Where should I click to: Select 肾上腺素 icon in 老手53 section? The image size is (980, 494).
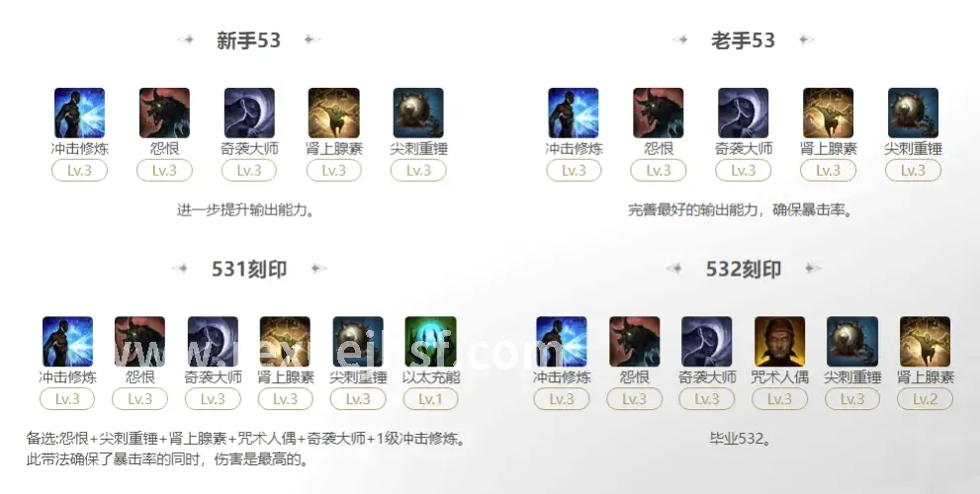coord(828,113)
